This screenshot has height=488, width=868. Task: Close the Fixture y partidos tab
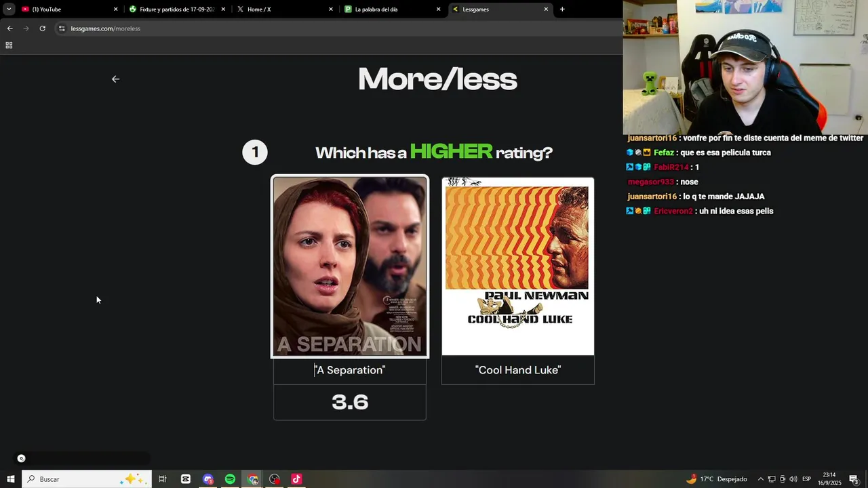point(224,9)
